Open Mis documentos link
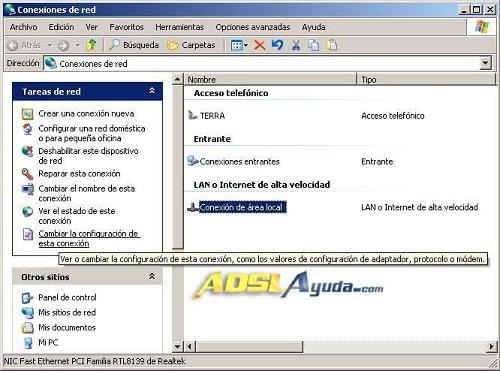This screenshot has width=500, height=371. (x=67, y=327)
